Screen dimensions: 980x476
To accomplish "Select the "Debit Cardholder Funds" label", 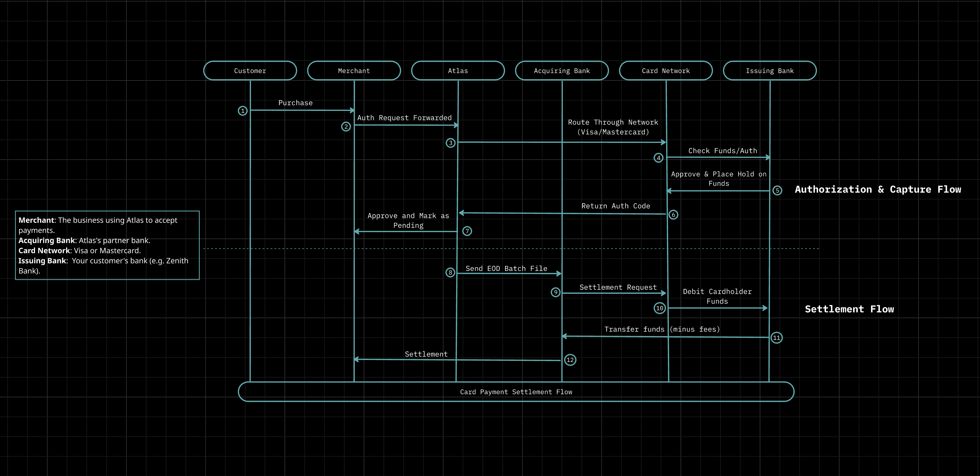I will (717, 296).
